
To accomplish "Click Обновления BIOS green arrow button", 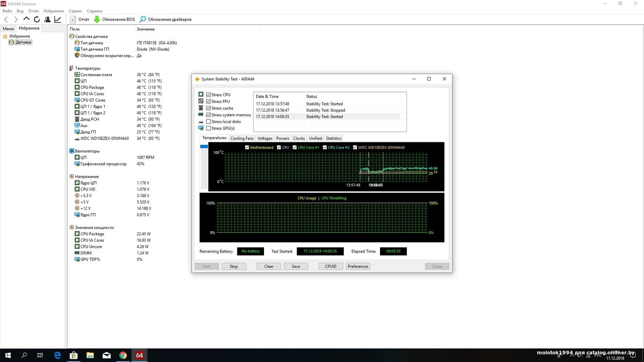I will [x=114, y=19].
